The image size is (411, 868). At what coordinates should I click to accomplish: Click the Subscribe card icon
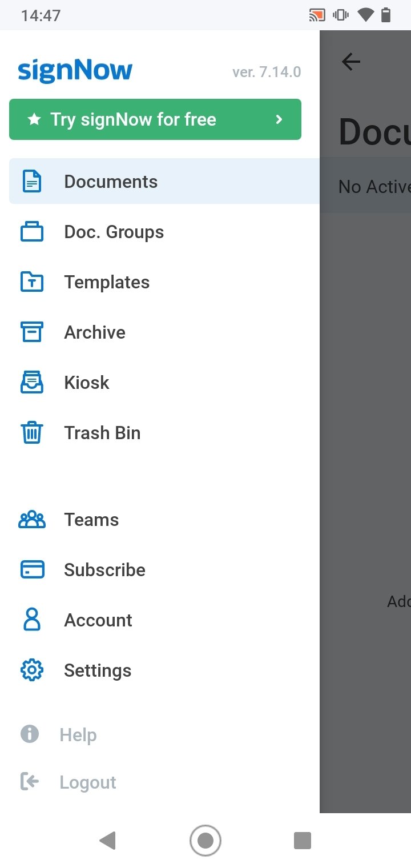[32, 570]
